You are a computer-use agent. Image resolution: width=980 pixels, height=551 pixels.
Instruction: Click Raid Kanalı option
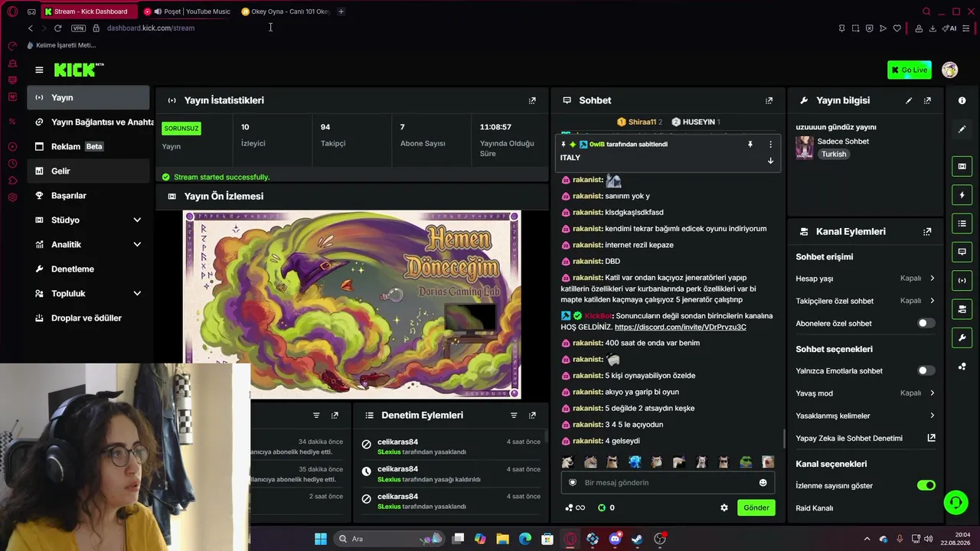(815, 507)
